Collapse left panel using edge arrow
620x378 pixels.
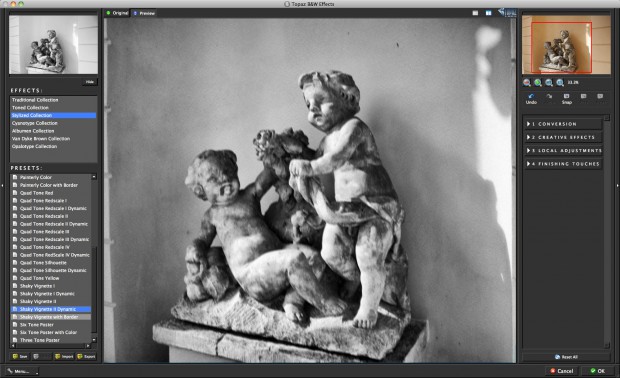2,185
